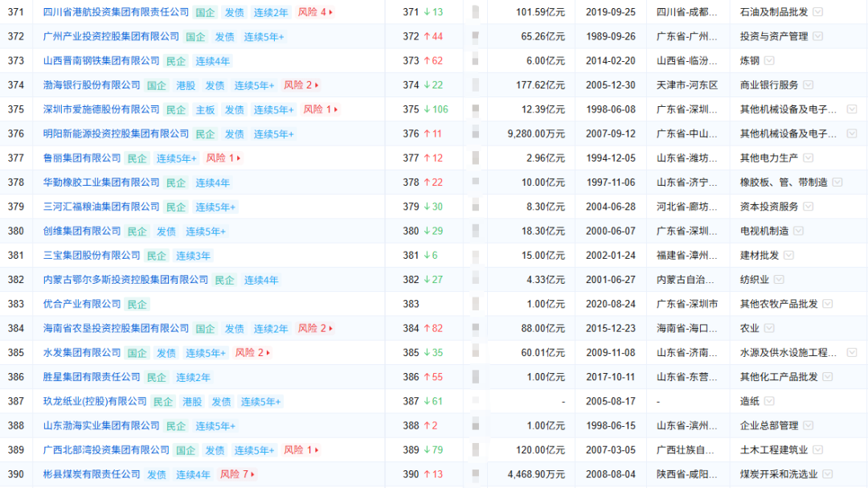Open dropdown next to 造纸
Viewport: 868px width, 488px height.
coord(769,402)
